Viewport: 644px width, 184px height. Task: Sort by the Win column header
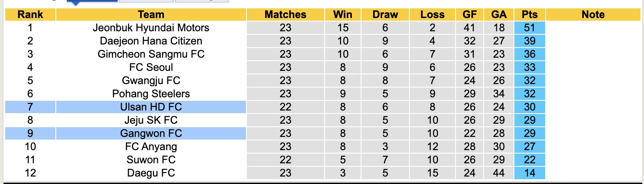343,15
